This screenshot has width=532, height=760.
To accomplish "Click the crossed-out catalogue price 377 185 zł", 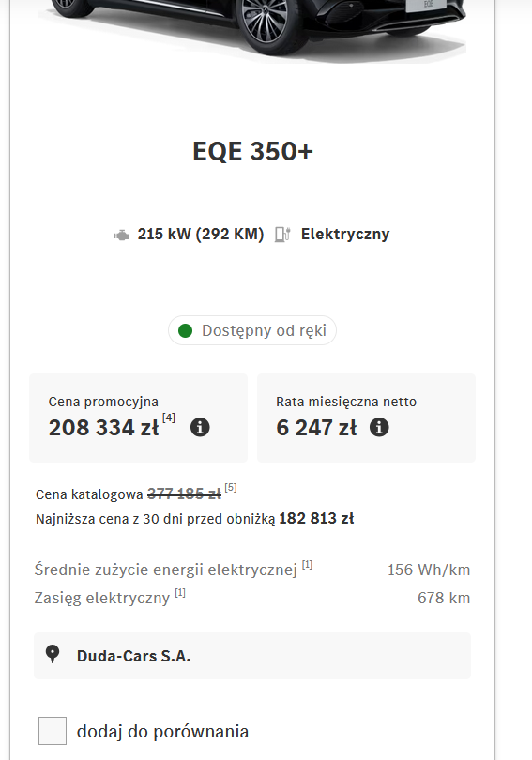I will coord(184,494).
